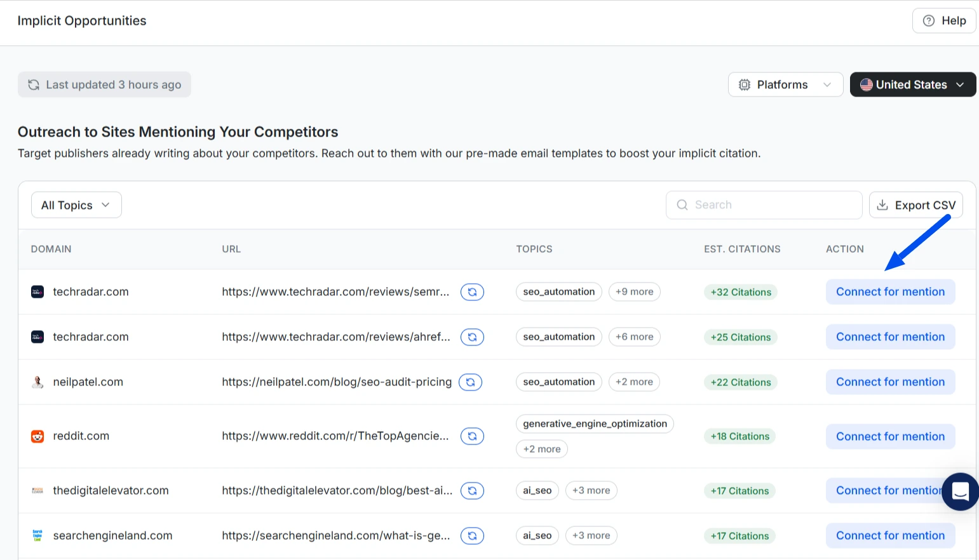Click into the Search field
The width and height of the screenshot is (979, 560).
764,205
